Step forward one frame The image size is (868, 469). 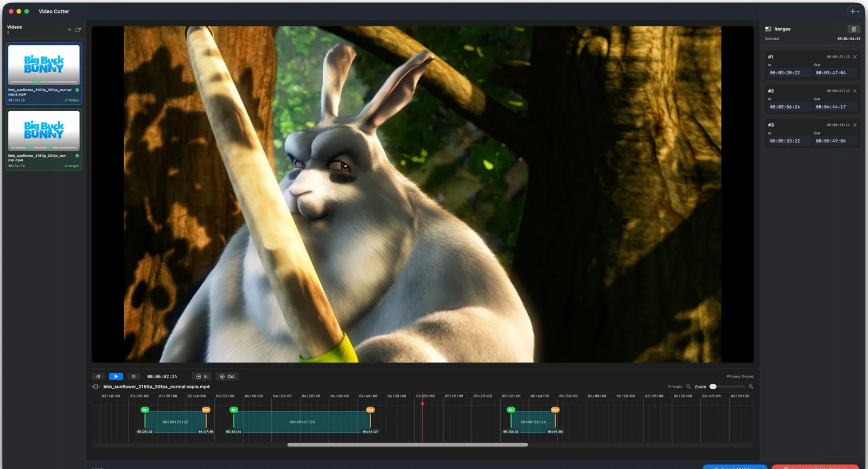click(133, 376)
